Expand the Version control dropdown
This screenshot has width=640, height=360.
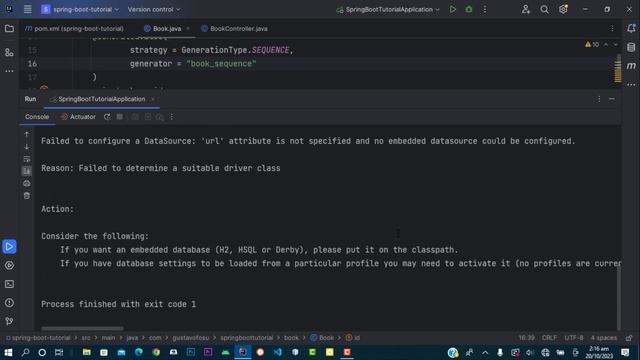click(154, 9)
